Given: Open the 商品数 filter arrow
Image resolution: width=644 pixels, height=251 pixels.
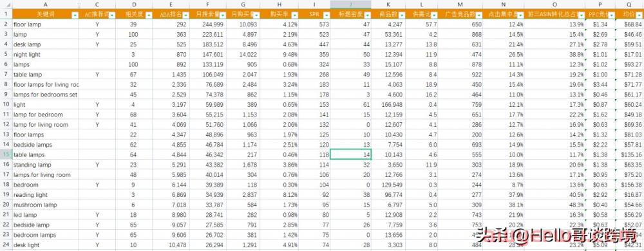Looking at the screenshot, I should tap(401, 15).
